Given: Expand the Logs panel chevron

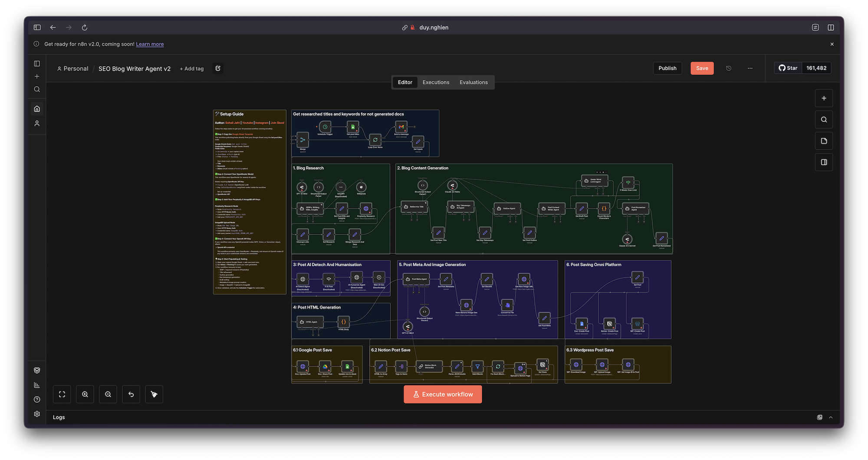Looking at the screenshot, I should tap(831, 417).
